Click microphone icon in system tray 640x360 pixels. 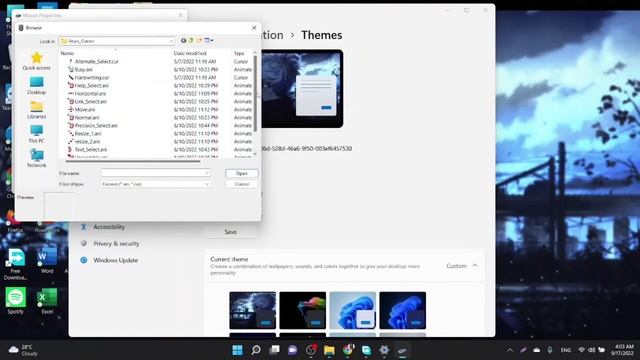550,350
